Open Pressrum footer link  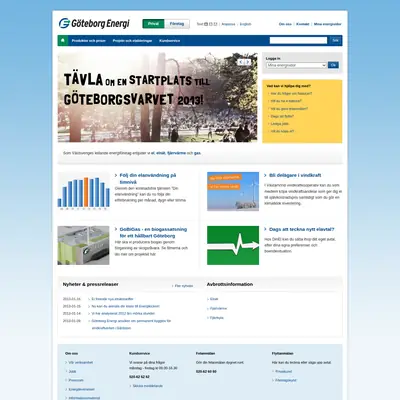tap(76, 380)
